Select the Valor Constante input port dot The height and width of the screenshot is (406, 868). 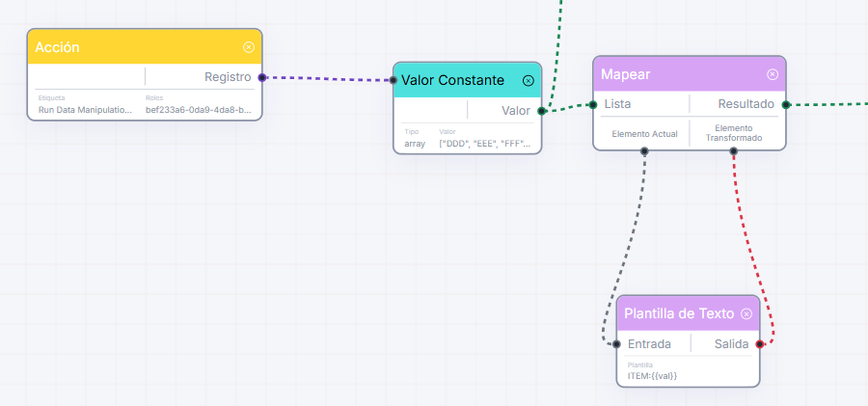coord(393,80)
